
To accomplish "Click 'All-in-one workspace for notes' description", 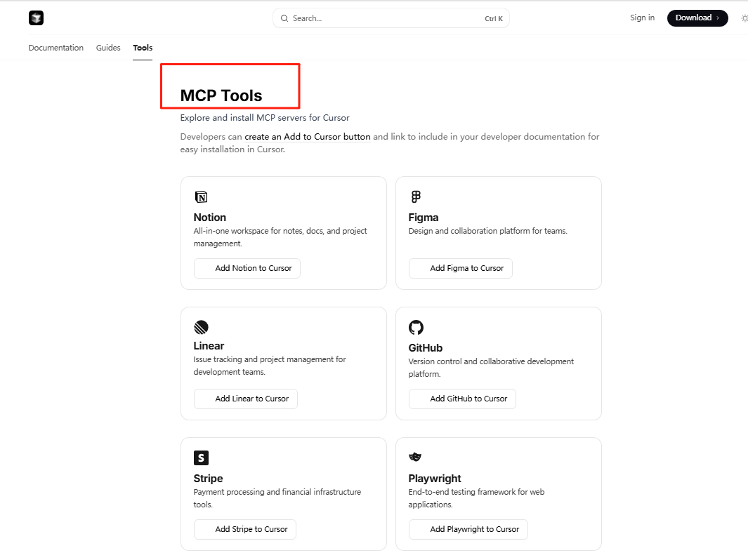I will (280, 237).
